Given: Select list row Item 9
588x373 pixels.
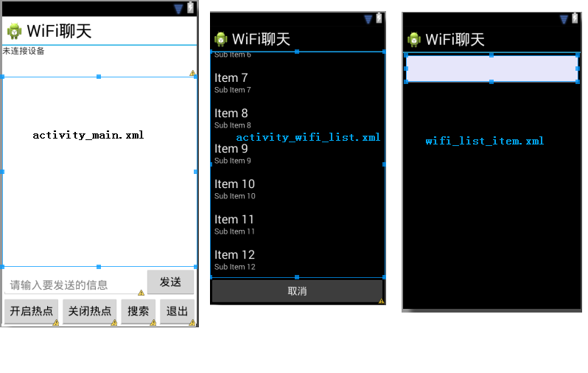Looking at the screenshot, I should coord(298,154).
